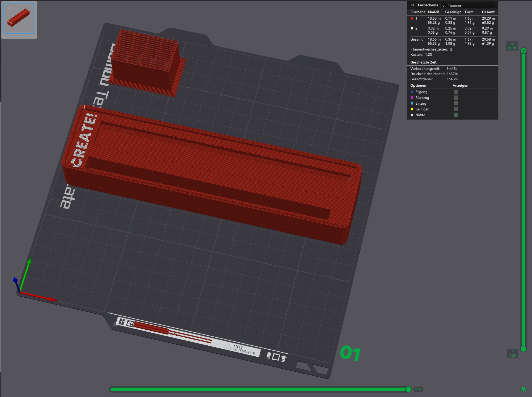Click the 141 / 28,20 layer indicator label
This screenshot has width=532, height=397.
coord(512,46)
